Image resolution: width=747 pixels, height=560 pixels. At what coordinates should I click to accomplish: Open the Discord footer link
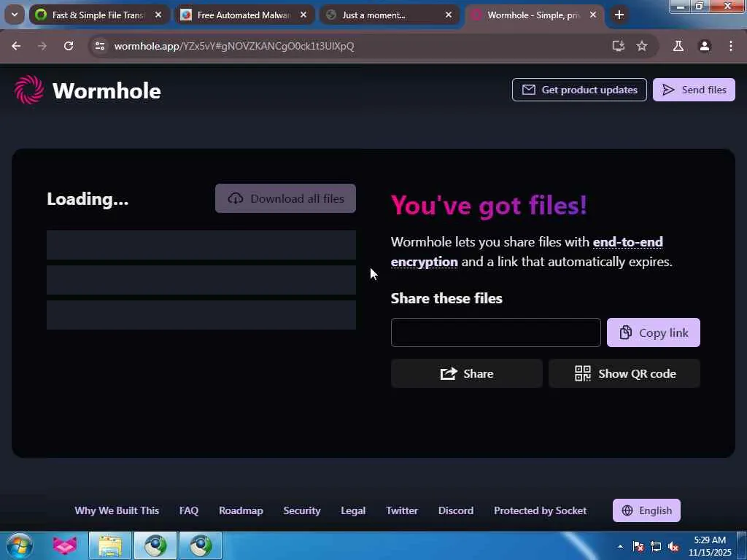coord(455,510)
